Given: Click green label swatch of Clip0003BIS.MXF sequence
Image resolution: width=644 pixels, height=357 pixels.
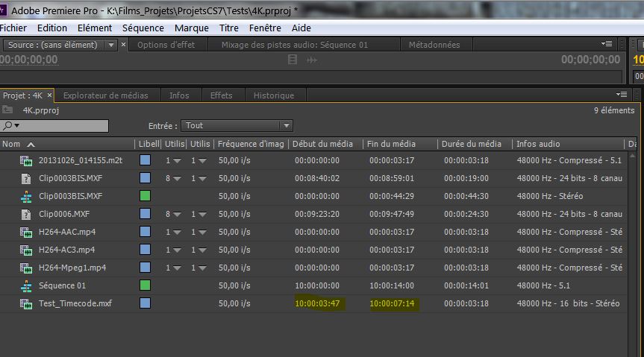Looking at the screenshot, I should [x=145, y=196].
